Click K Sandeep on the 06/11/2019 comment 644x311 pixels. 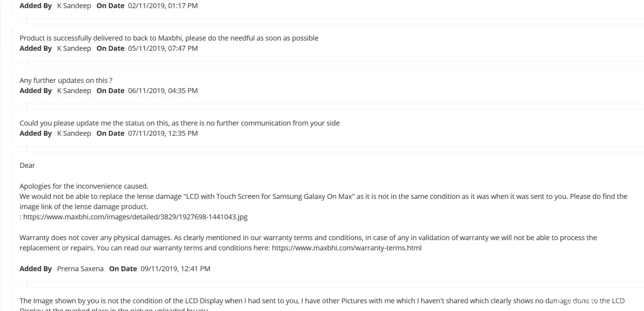coord(74,91)
